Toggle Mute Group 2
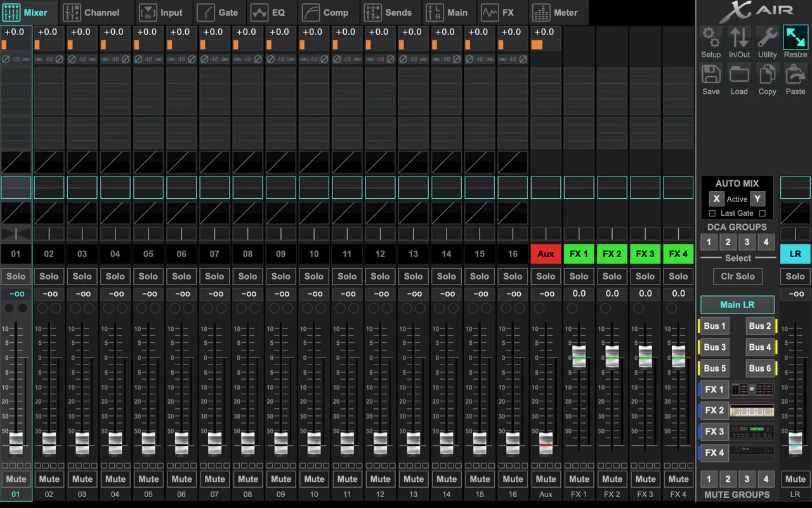812x508 pixels. [x=728, y=479]
